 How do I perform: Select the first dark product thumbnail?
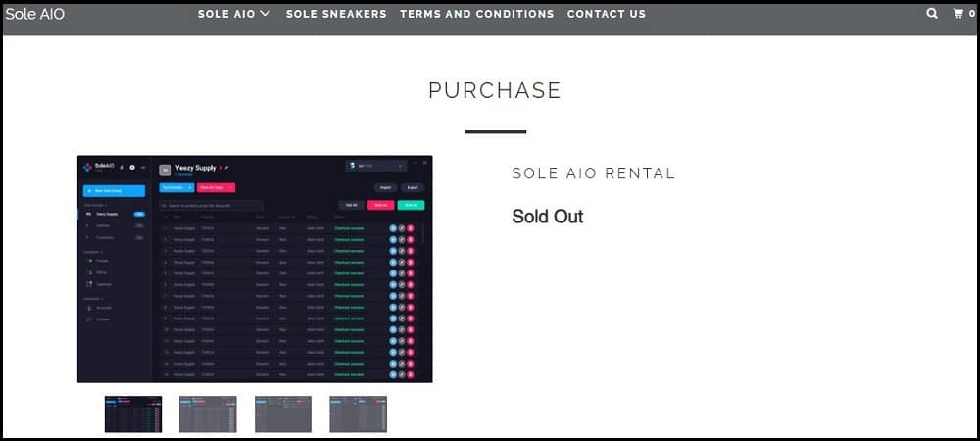point(133,415)
